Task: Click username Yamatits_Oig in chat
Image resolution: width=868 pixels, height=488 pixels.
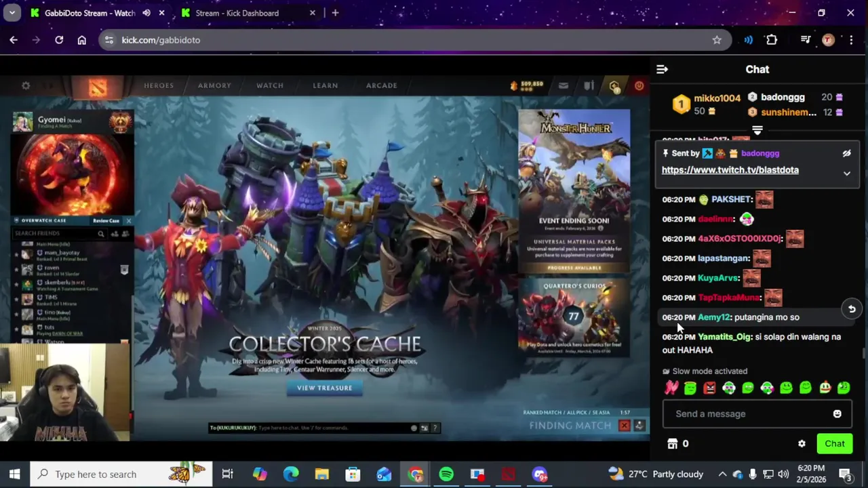Action: tap(724, 337)
